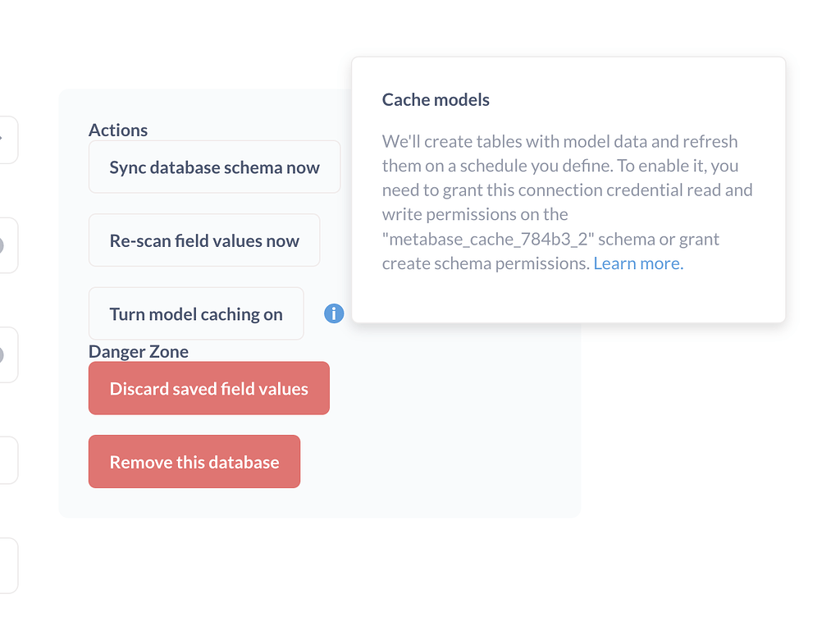Click "Discard saved field values"

tap(208, 387)
